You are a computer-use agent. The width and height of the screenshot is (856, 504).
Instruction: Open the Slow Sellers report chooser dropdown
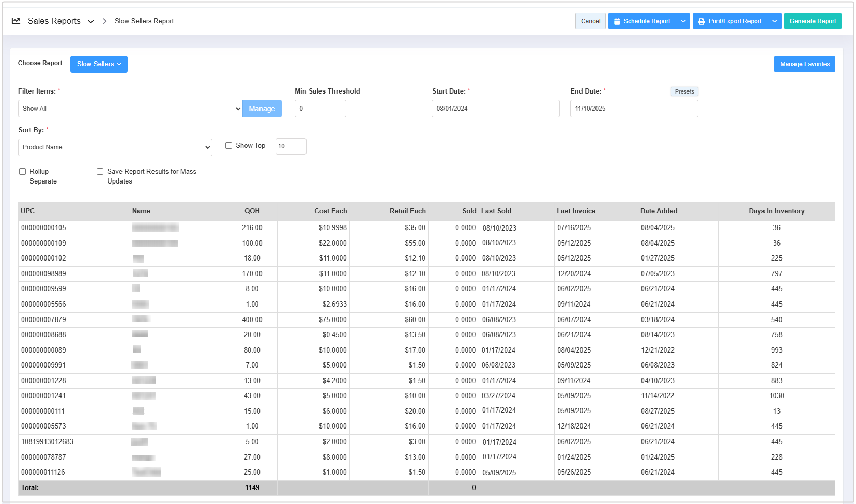click(x=99, y=64)
